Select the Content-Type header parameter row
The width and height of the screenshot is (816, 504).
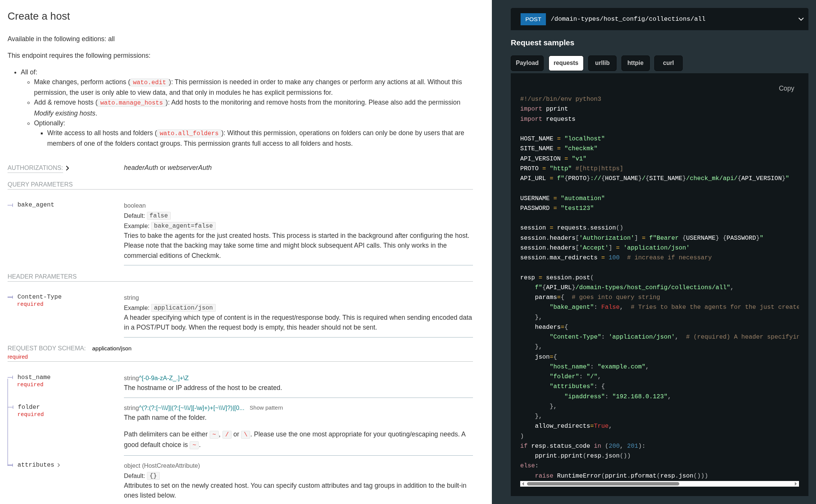(39, 297)
